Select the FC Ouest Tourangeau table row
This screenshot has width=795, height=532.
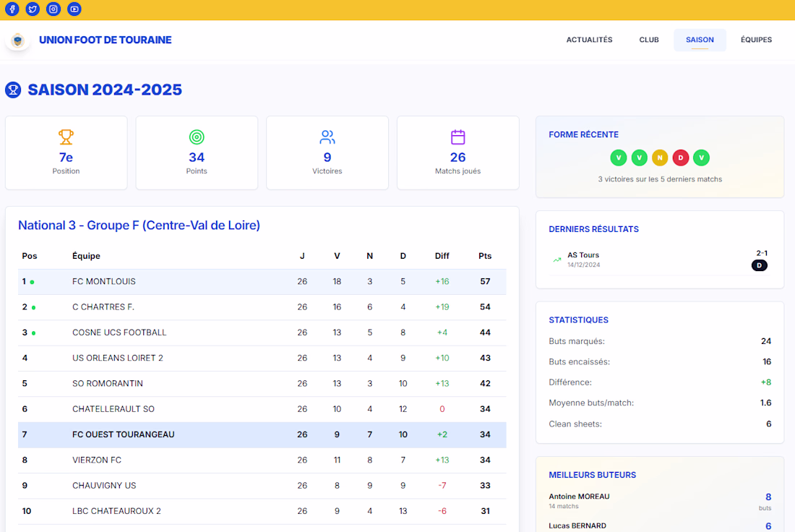click(262, 434)
